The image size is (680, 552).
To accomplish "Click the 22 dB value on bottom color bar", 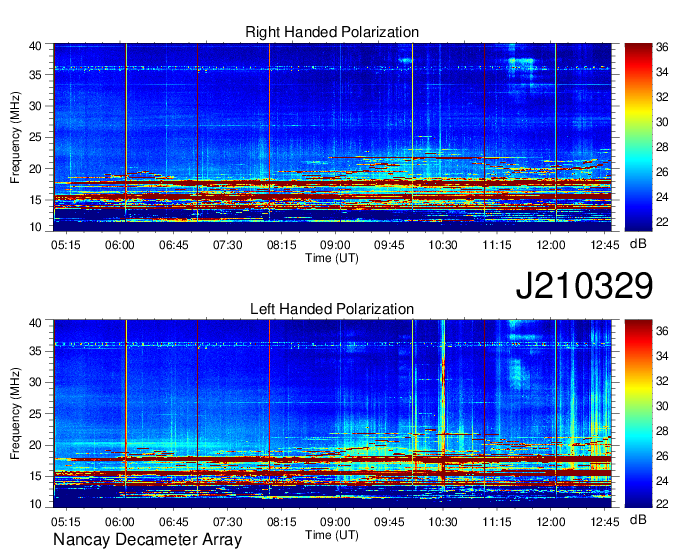I will (662, 503).
